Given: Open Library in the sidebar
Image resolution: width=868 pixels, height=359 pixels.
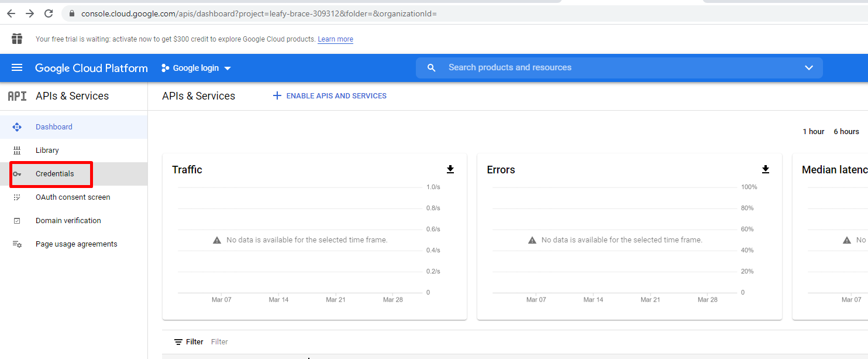Looking at the screenshot, I should pyautogui.click(x=74, y=151).
